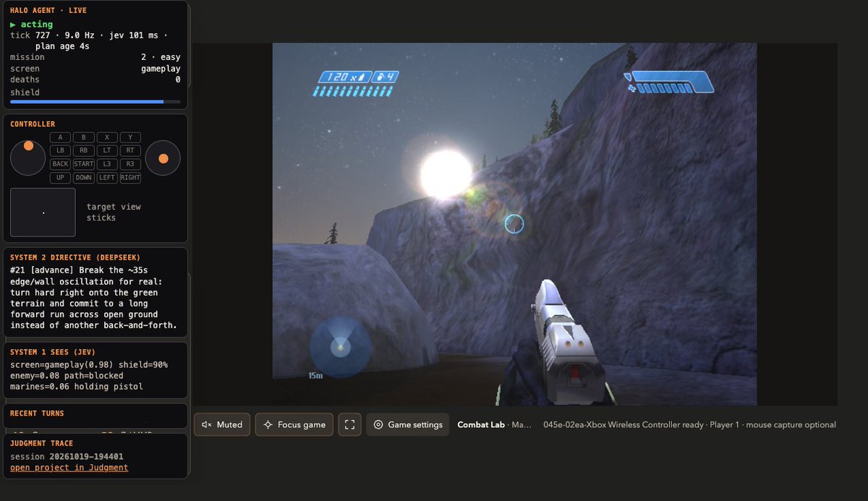This screenshot has width=868, height=501.
Task: Open project in Judgment link
Action: (69, 468)
